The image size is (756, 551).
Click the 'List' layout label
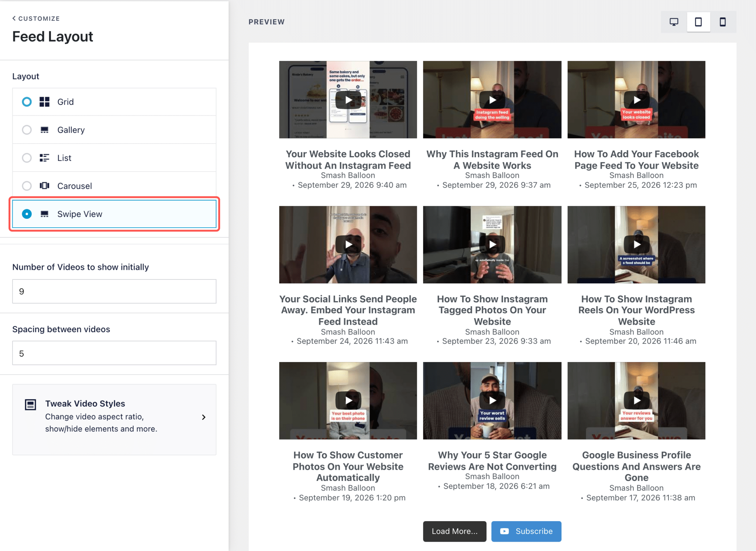(64, 158)
